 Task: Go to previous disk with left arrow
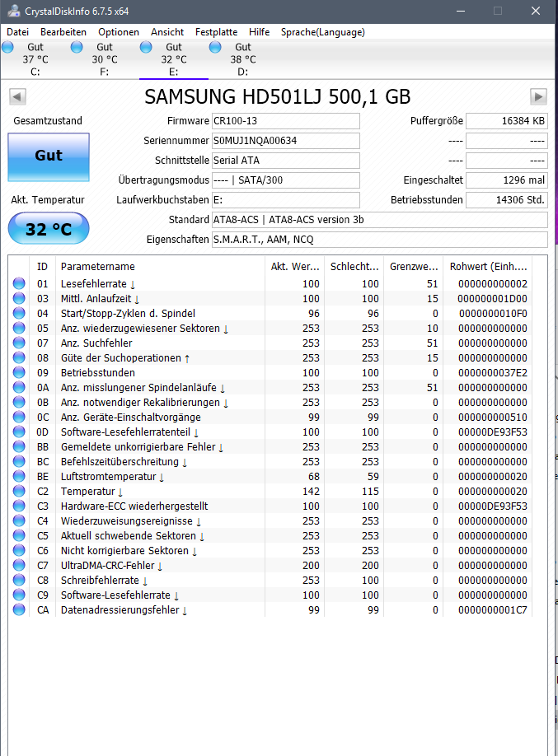point(17,96)
